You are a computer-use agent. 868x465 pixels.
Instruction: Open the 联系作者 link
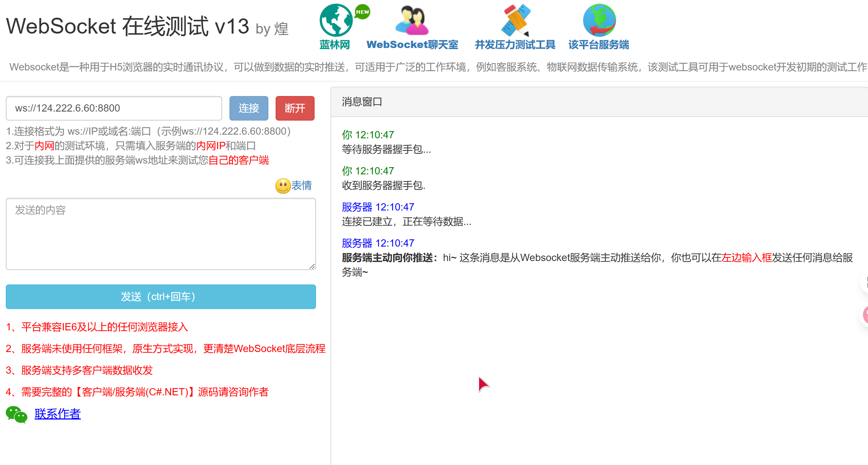[x=57, y=414]
